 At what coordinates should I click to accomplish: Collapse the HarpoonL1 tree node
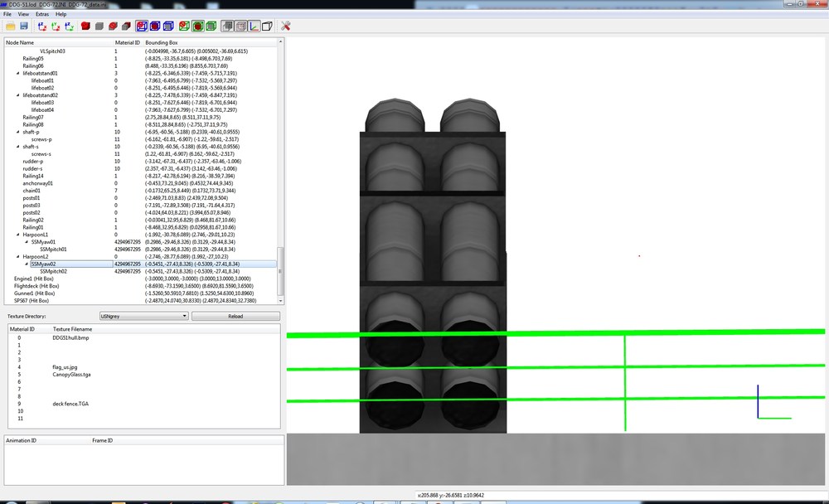[18, 235]
